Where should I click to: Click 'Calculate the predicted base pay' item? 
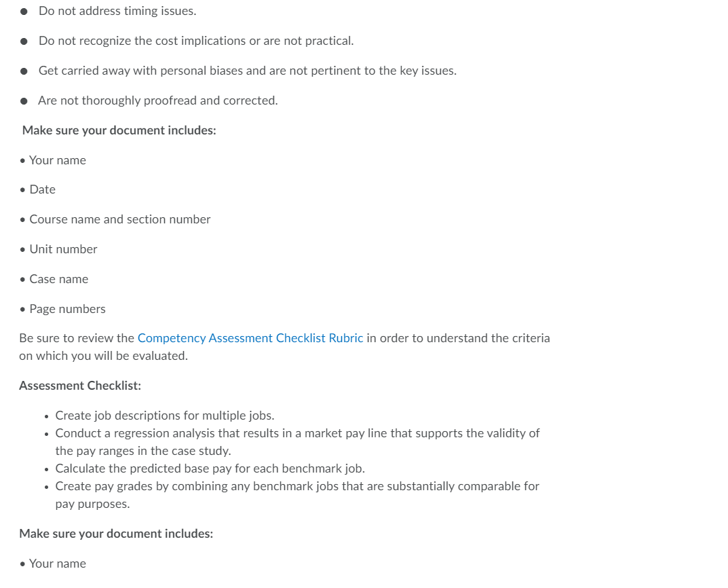pyautogui.click(x=210, y=468)
